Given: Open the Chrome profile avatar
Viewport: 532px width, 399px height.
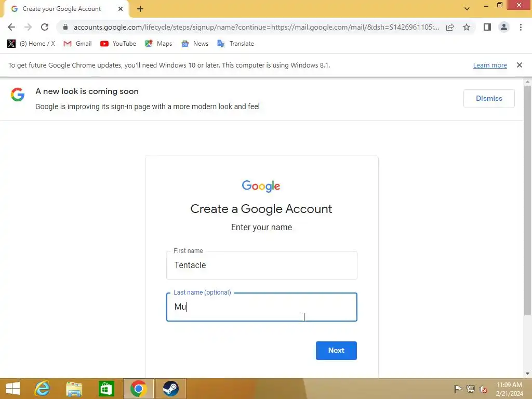Looking at the screenshot, I should click(504, 27).
